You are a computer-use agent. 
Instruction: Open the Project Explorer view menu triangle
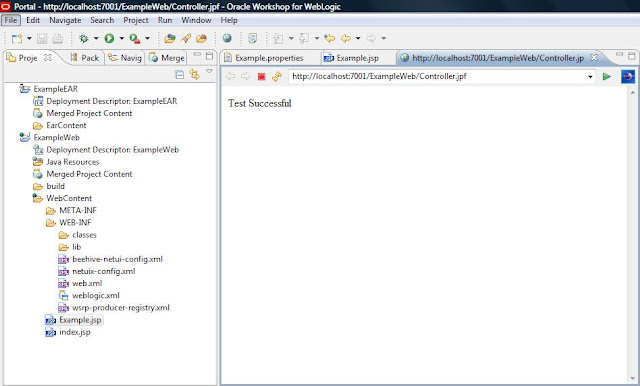click(x=209, y=71)
